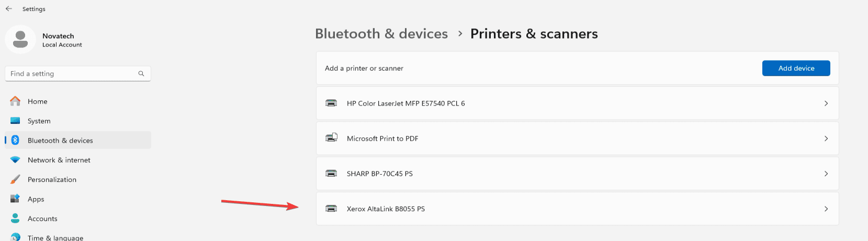Expand SHARP BP-70C45 PS chevron
The height and width of the screenshot is (241, 868).
(x=826, y=174)
